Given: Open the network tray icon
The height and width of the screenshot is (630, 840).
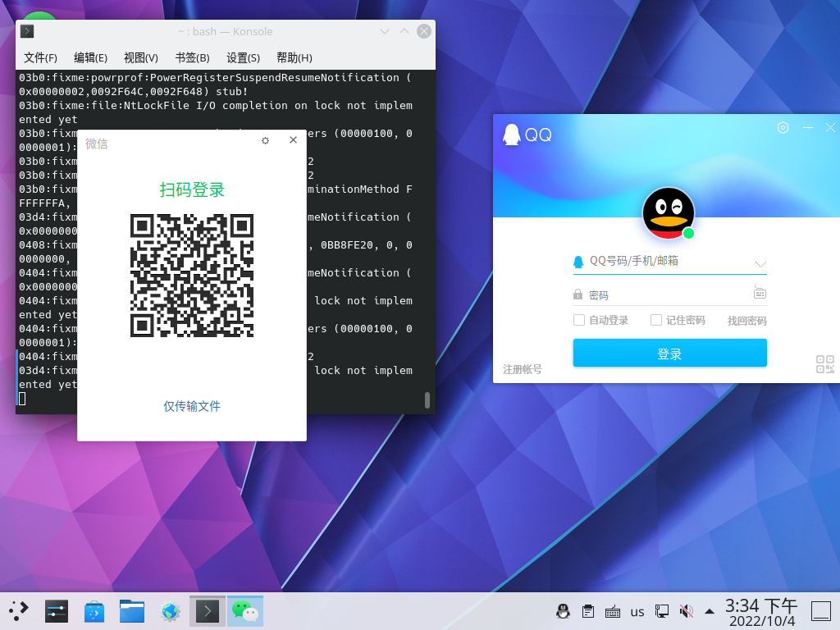Looking at the screenshot, I should click(x=662, y=611).
